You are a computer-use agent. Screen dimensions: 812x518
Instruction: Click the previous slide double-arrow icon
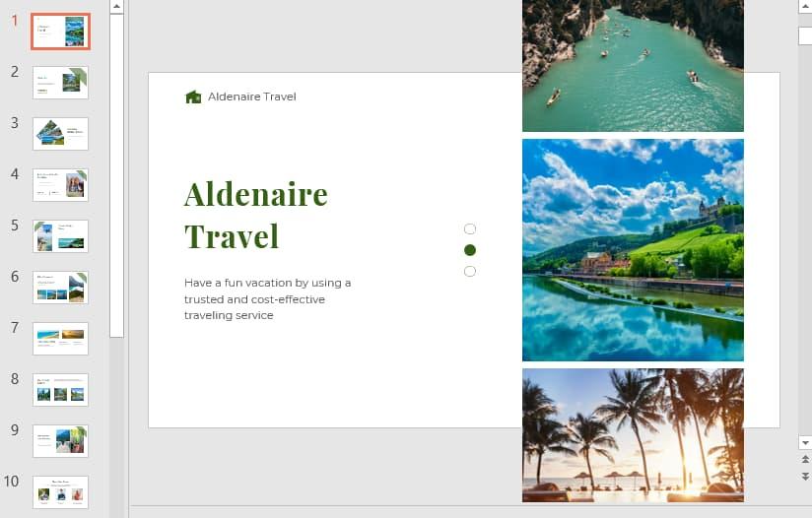[x=805, y=460]
